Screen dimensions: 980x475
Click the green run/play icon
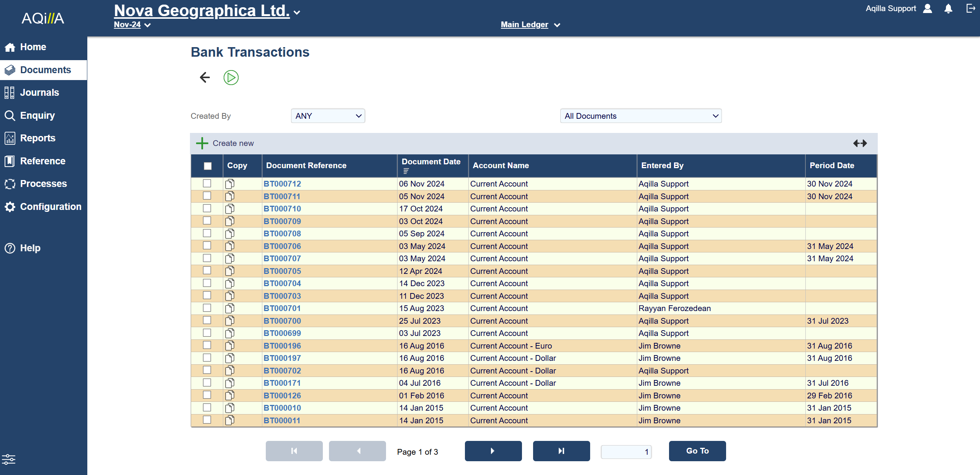click(231, 77)
